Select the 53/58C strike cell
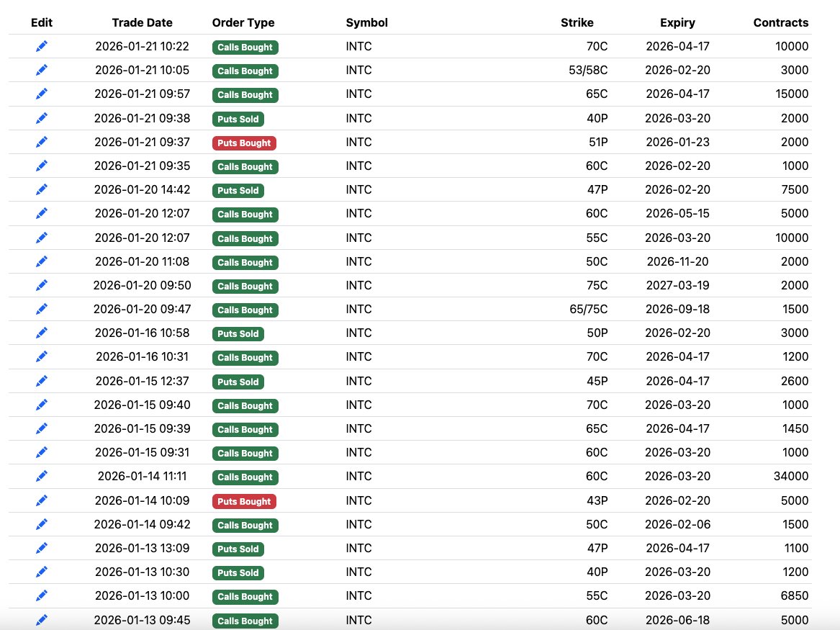840x630 pixels. [587, 70]
